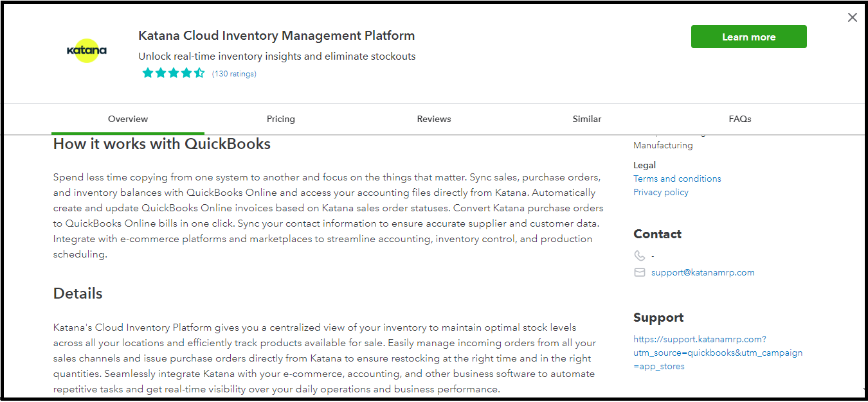Click the How it works with QuickBooks heading

coord(162,144)
